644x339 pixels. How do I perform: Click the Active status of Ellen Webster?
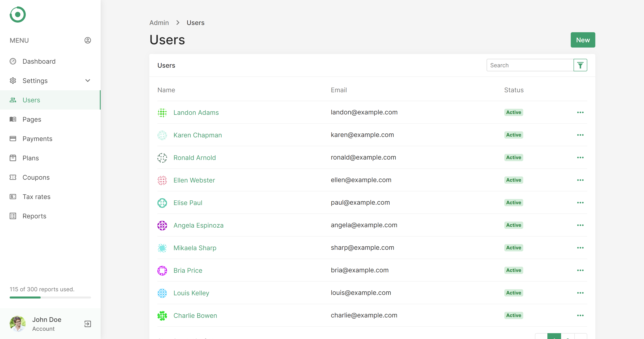coord(514,180)
